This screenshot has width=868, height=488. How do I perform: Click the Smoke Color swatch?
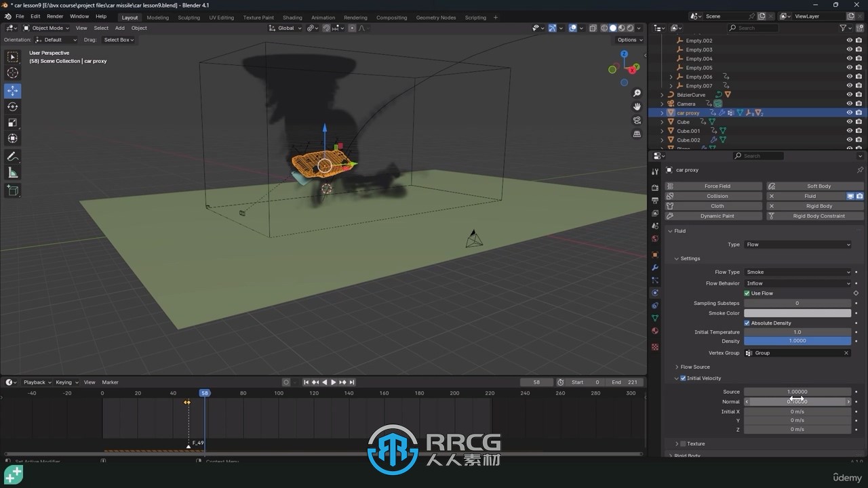tap(797, 313)
